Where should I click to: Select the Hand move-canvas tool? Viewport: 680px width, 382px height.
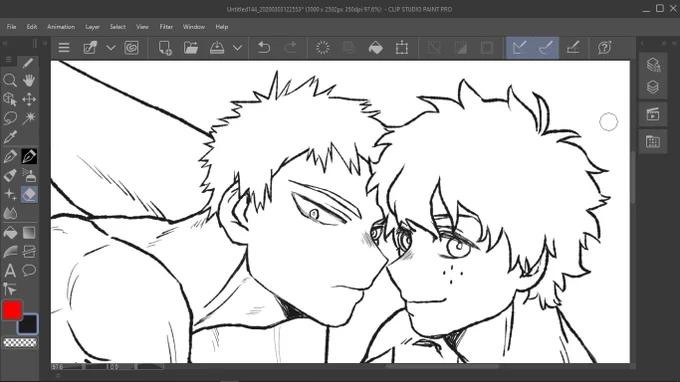(29, 80)
